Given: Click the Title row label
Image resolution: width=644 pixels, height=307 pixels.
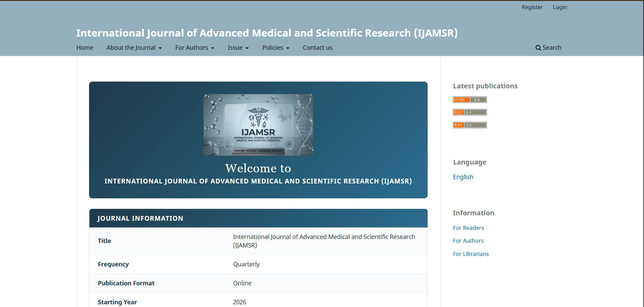Looking at the screenshot, I should pyautogui.click(x=104, y=241).
